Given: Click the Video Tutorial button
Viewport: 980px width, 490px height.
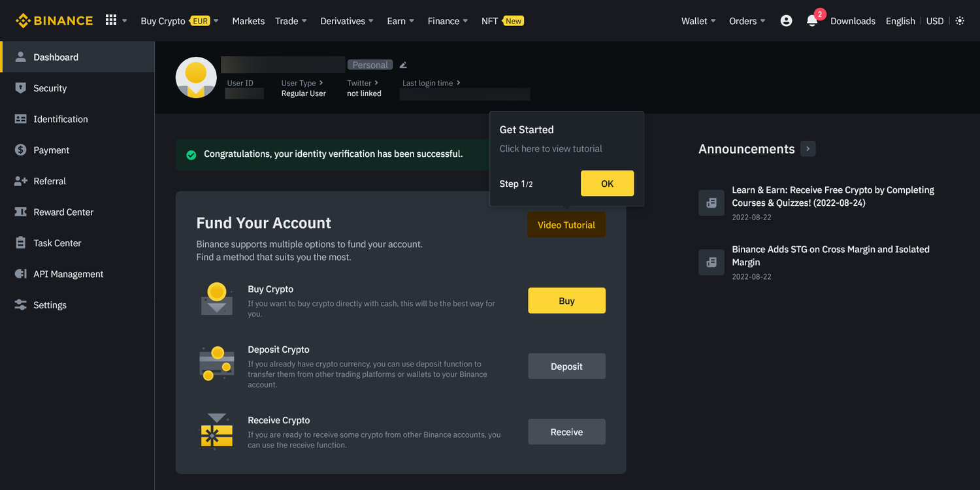Looking at the screenshot, I should coord(566,225).
